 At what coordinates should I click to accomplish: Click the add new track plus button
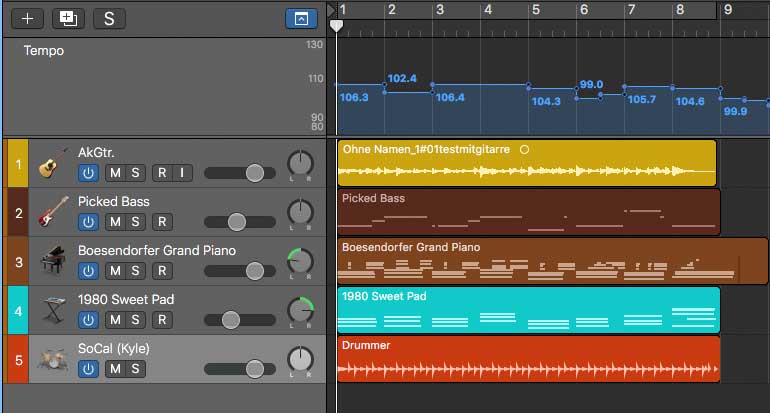27,18
